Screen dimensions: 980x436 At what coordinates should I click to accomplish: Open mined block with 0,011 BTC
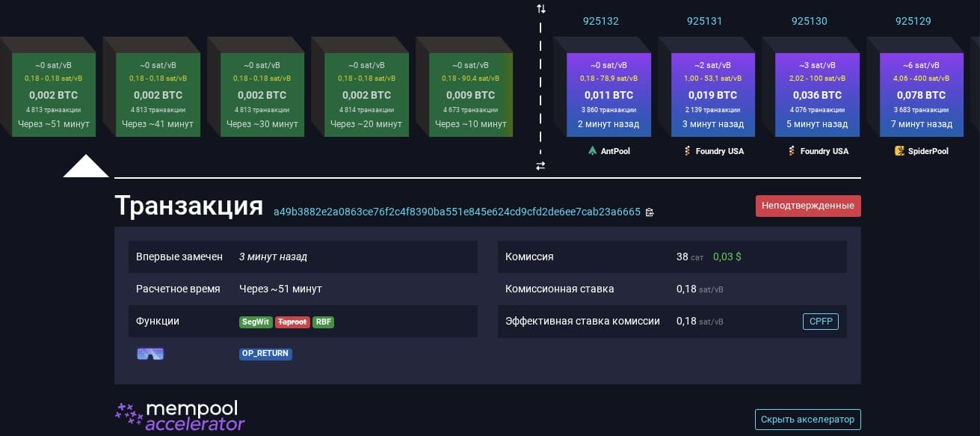coord(608,95)
